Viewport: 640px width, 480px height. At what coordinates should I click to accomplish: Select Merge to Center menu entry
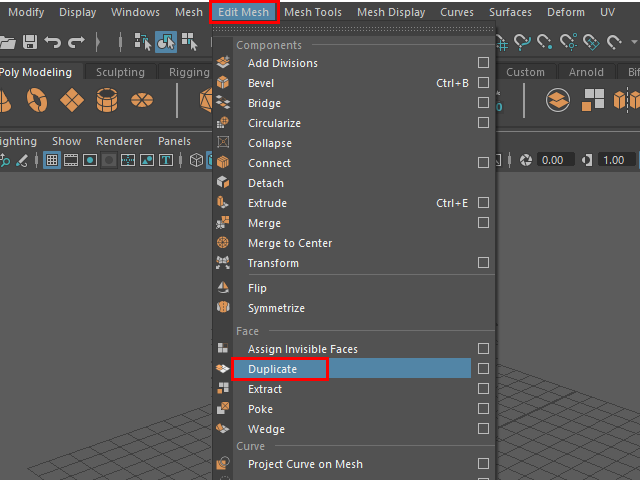pyautogui.click(x=290, y=243)
